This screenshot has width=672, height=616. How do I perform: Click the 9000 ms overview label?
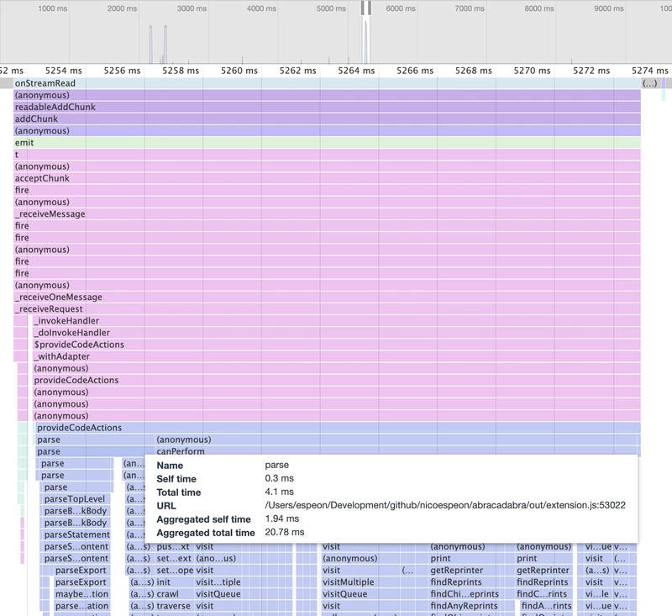(609, 8)
